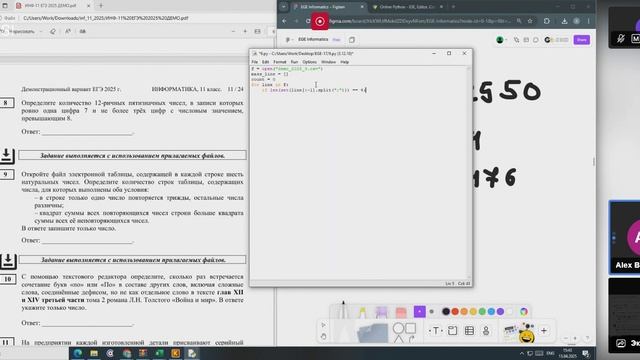Image resolution: width=640 pixels, height=360 pixels.
Task: Toggle PDF fit to page view
Action: pyautogui.click(x=258, y=31)
